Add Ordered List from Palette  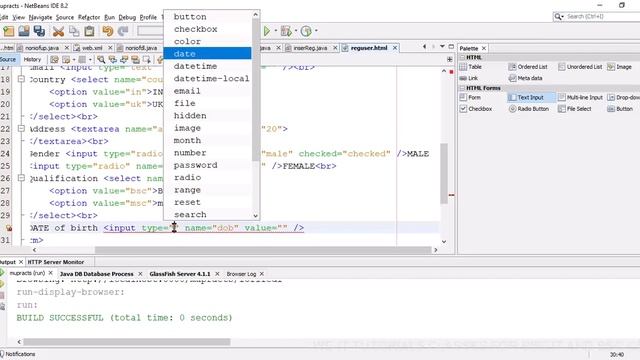(528, 67)
